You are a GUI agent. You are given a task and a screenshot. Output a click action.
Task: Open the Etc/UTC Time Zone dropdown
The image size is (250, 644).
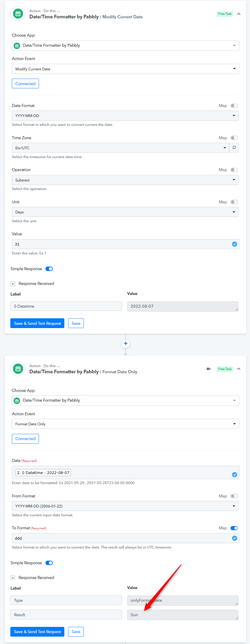pyautogui.click(x=120, y=148)
